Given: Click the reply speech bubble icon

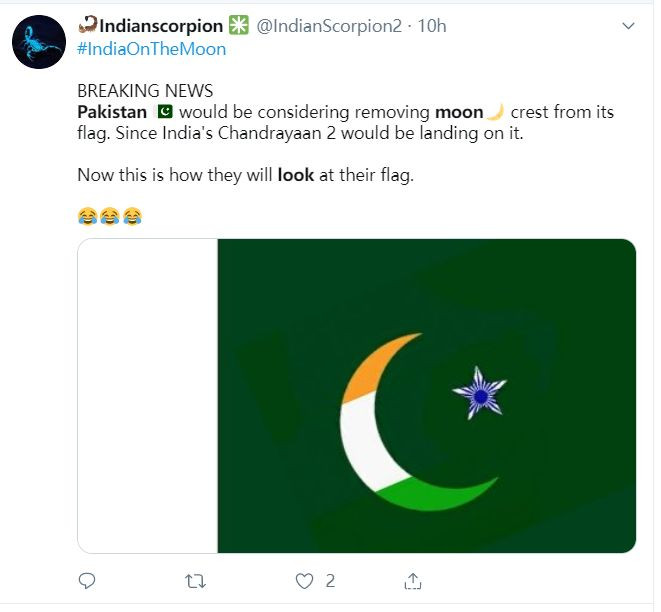Looking at the screenshot, I should pos(87,581).
